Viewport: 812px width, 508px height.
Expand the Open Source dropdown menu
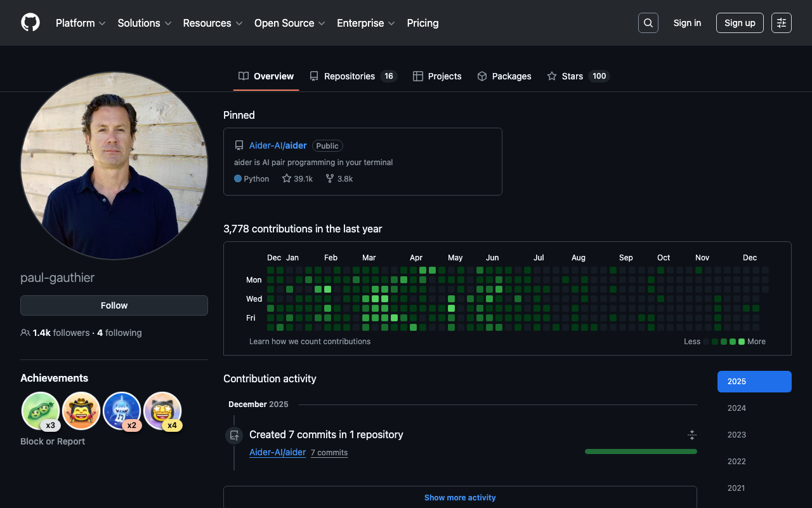tap(290, 23)
